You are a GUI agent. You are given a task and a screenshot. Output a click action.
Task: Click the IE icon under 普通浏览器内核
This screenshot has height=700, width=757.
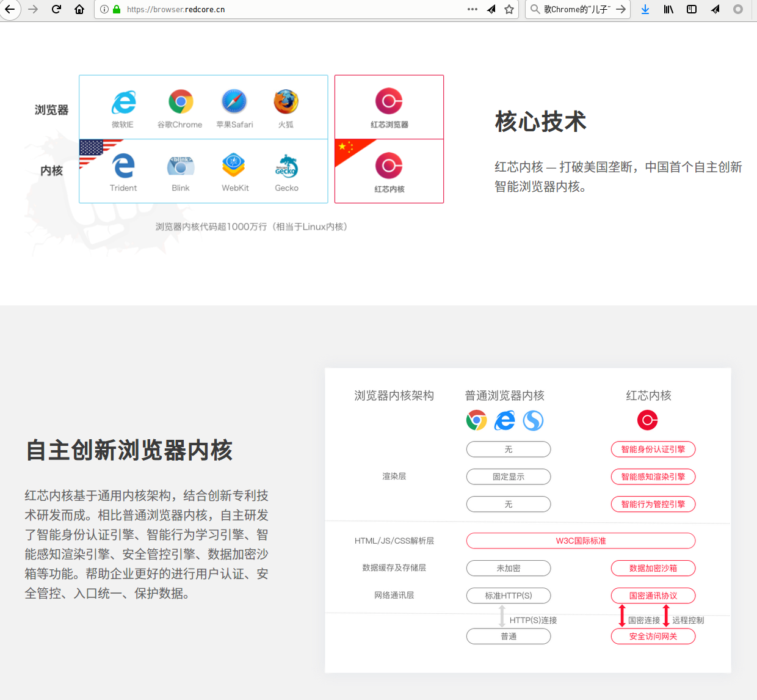click(x=505, y=420)
